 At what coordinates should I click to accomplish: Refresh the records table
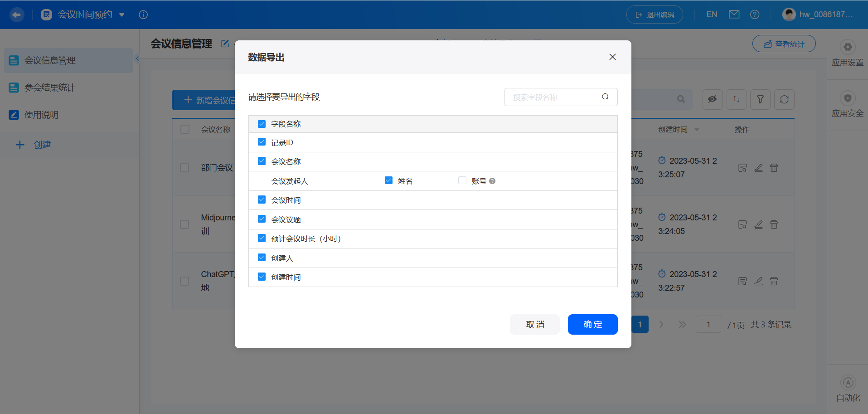[x=784, y=99]
